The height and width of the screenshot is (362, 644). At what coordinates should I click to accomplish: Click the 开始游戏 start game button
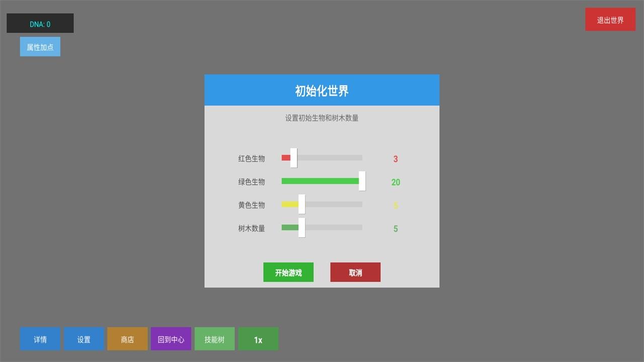[288, 273]
